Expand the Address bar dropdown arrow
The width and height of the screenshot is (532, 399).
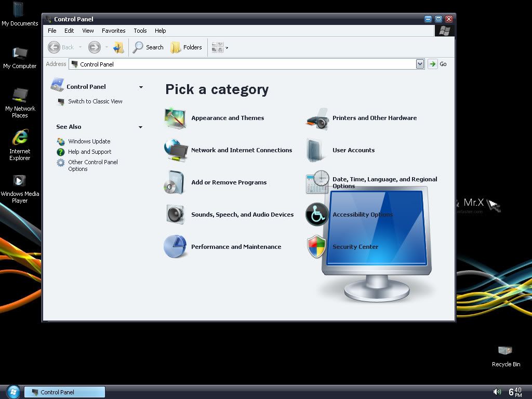click(x=420, y=64)
